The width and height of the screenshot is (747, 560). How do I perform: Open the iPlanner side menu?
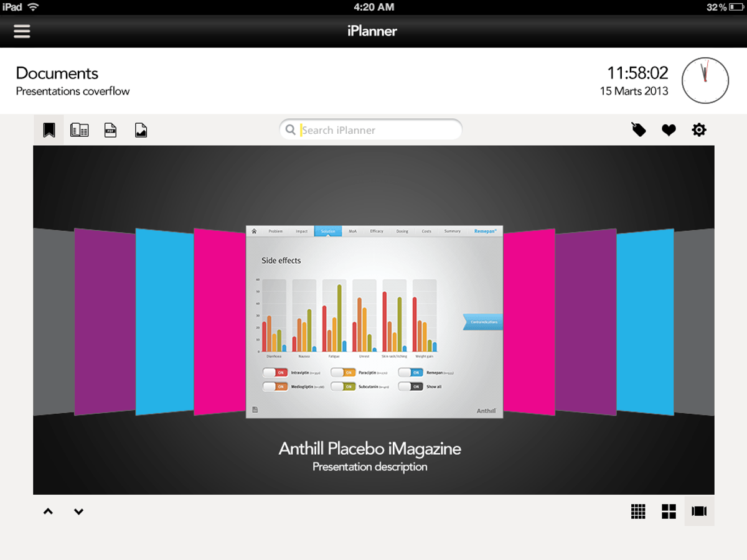tap(22, 30)
